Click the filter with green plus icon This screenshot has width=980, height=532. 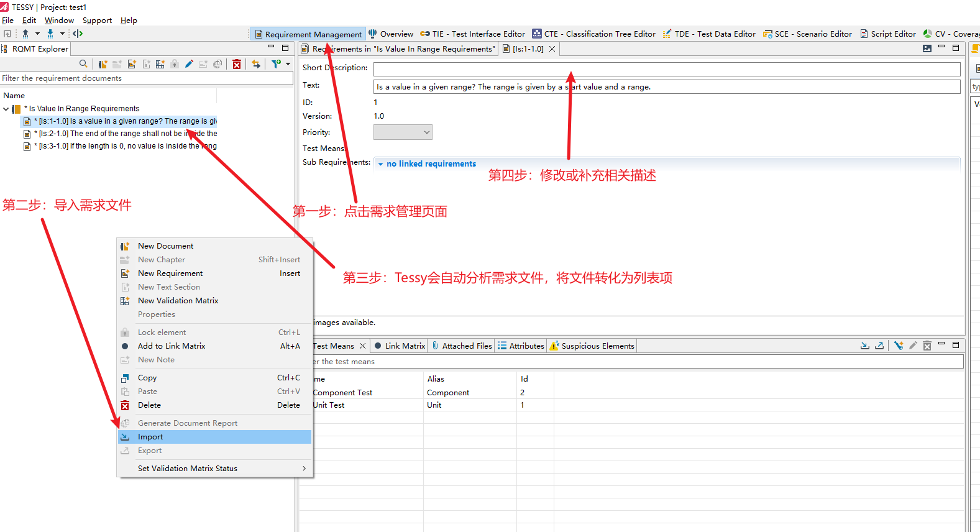point(277,63)
